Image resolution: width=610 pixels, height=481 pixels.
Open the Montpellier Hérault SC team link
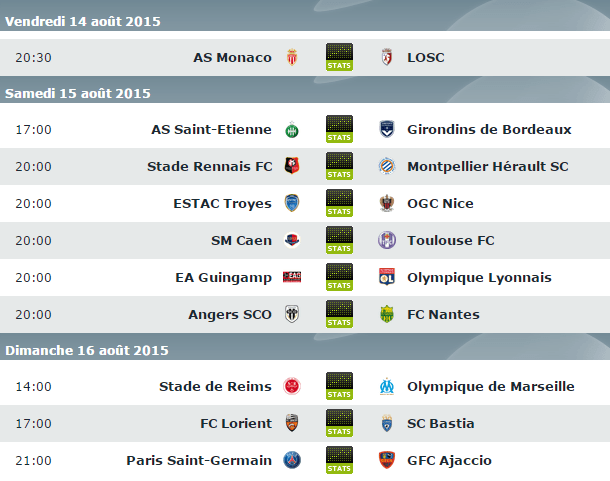(488, 166)
